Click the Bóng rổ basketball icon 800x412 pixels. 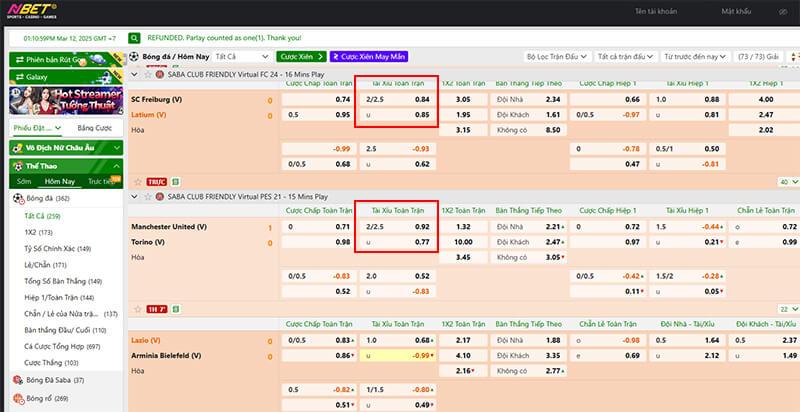point(18,398)
